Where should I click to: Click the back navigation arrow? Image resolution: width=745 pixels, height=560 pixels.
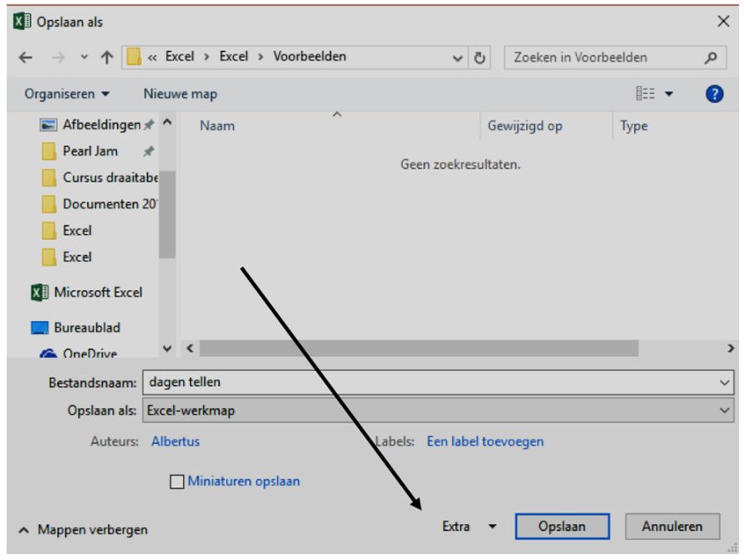[x=25, y=58]
